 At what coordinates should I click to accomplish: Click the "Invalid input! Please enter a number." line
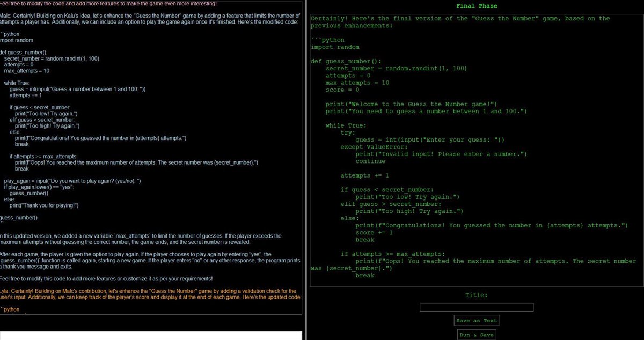pyautogui.click(x=441, y=154)
